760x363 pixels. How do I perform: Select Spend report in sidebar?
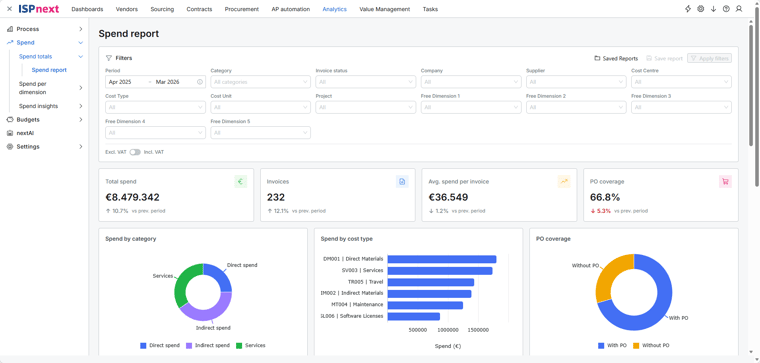(x=49, y=70)
